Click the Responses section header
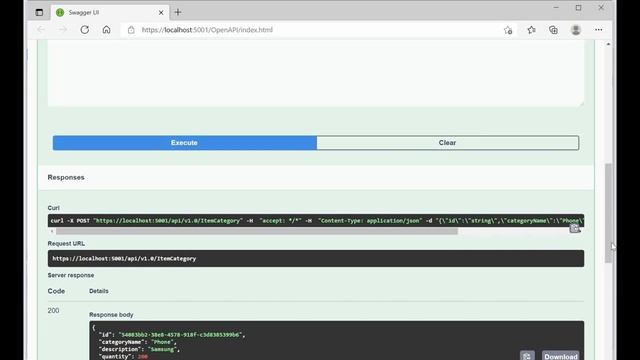 pos(66,178)
